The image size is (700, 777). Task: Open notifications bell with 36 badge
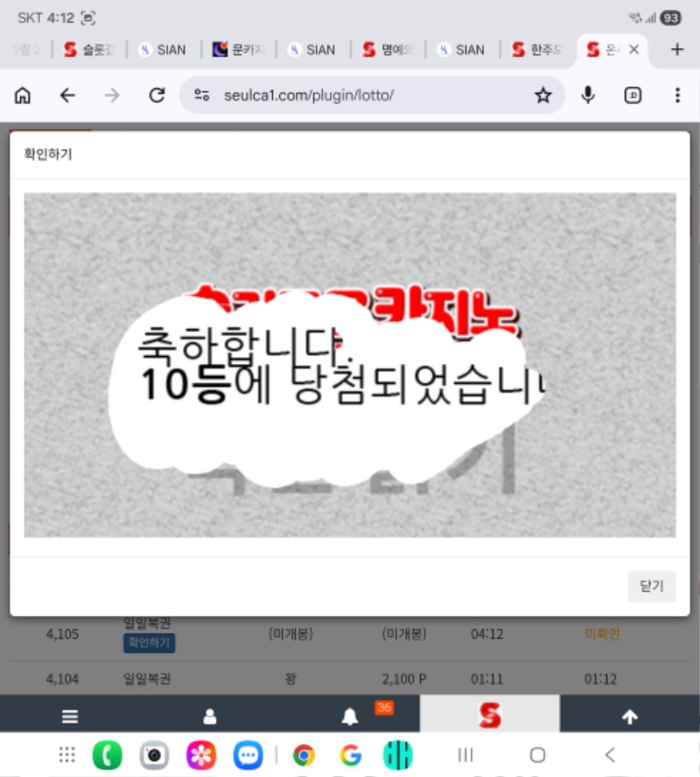click(350, 717)
